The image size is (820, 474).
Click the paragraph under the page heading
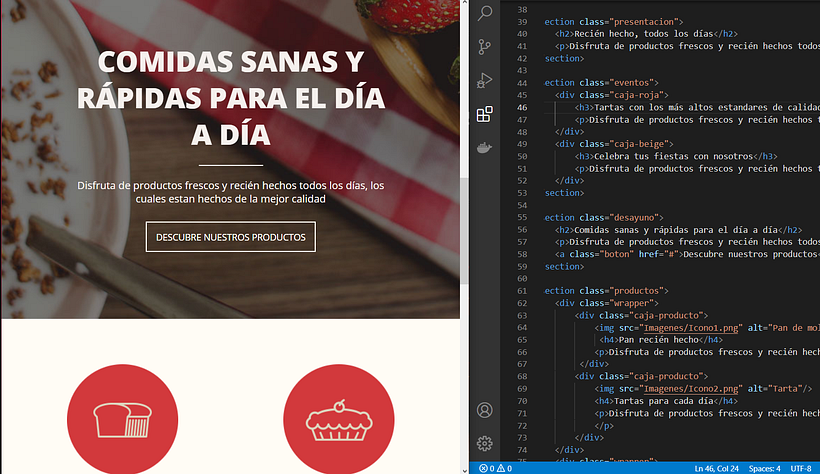pyautogui.click(x=231, y=192)
